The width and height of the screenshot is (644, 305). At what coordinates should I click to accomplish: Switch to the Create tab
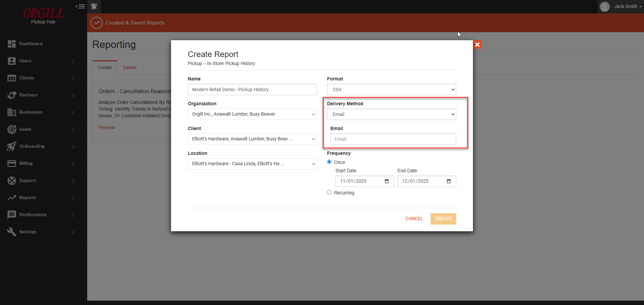(x=105, y=67)
